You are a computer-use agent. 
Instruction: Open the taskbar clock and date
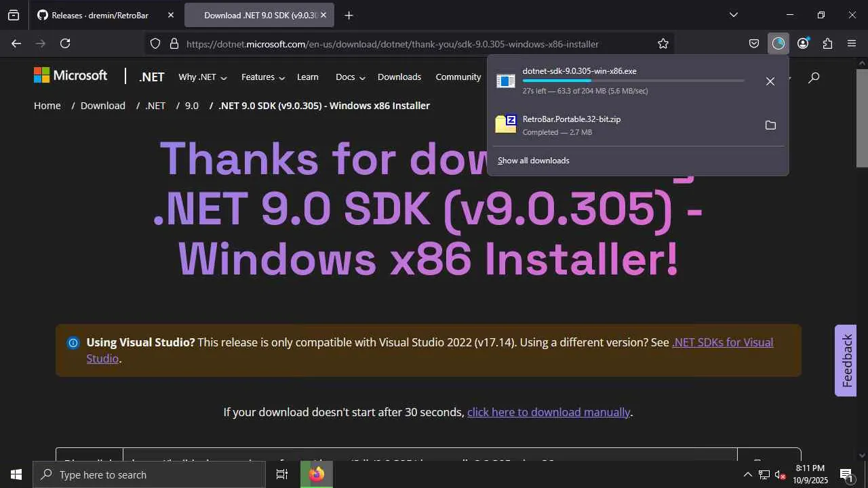click(810, 474)
